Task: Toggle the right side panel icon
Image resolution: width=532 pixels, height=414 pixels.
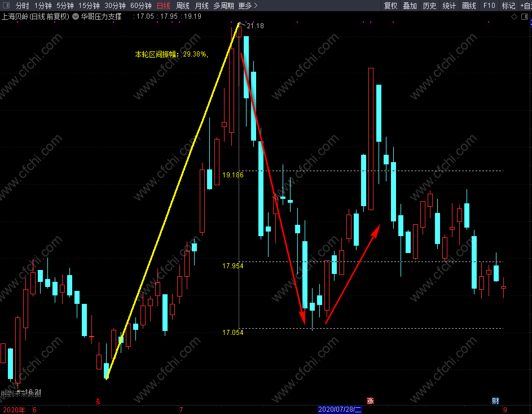Action: [x=525, y=16]
